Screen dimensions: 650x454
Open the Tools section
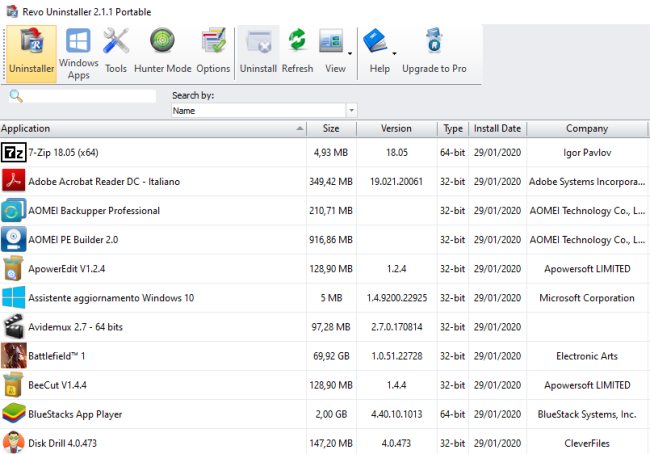point(116,52)
